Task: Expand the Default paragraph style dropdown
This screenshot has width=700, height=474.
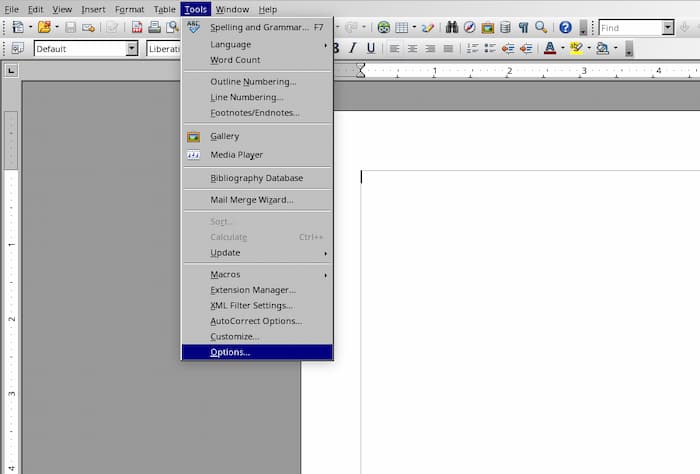Action: point(131,48)
